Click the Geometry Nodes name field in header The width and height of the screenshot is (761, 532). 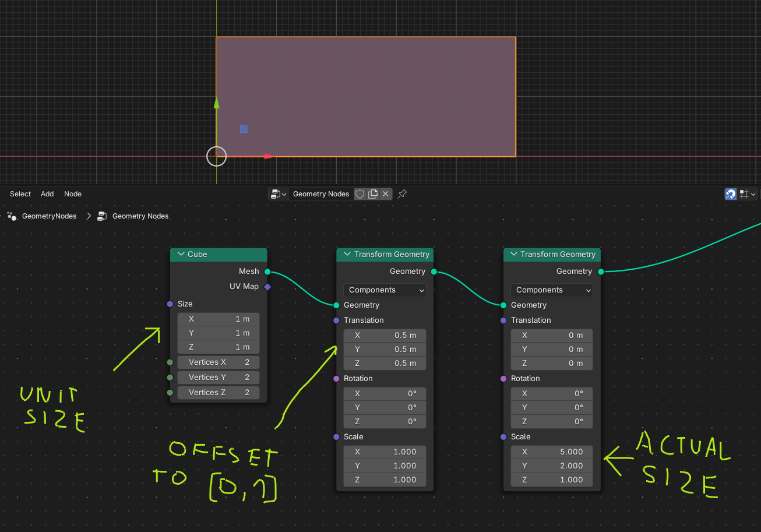pos(321,194)
